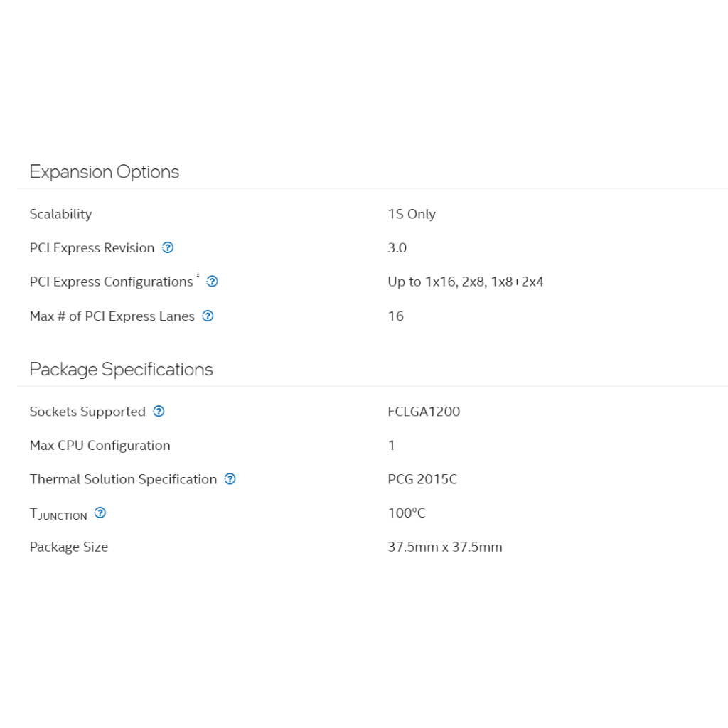Open help icon next to PCI Express Revision
Image resolution: width=728 pixels, height=728 pixels.
[168, 247]
